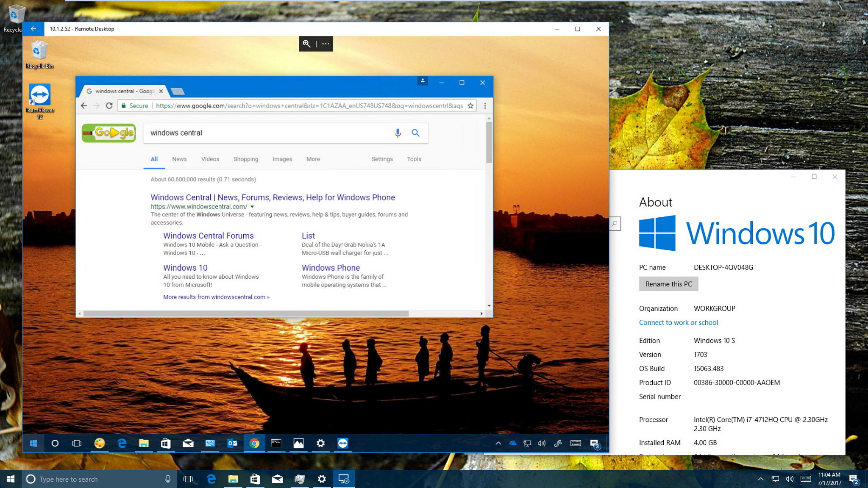Bookmark page with the star icon
The width and height of the screenshot is (868, 488).
pos(470,106)
